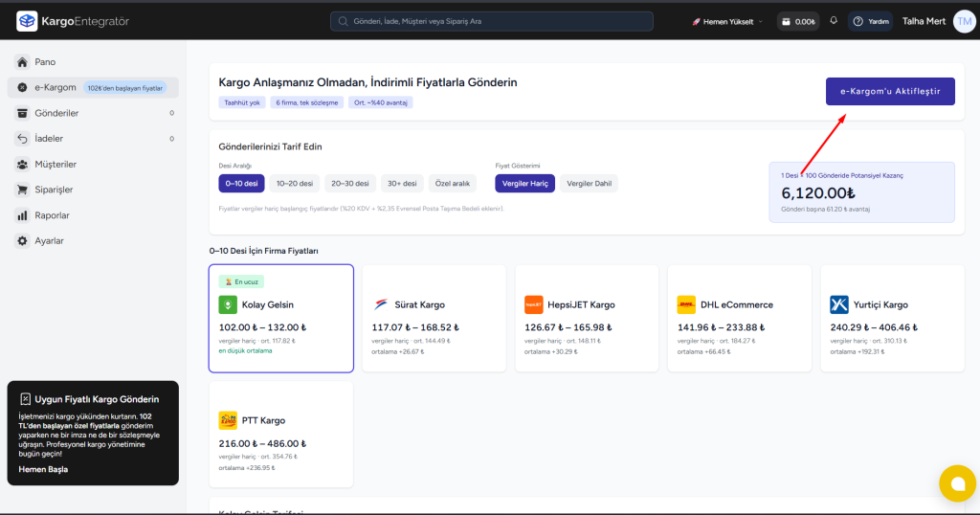Click the Pano home icon
The height and width of the screenshot is (515, 980).
coord(23,62)
